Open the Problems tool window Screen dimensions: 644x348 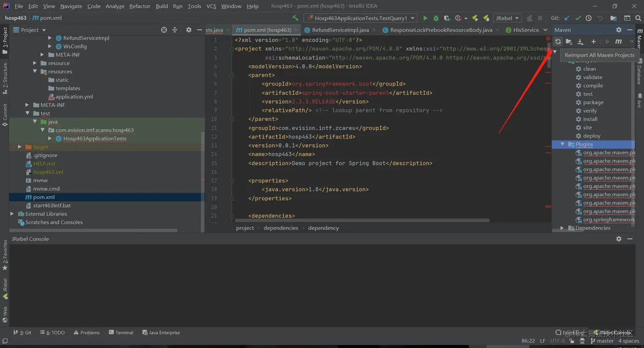pyautogui.click(x=86, y=333)
